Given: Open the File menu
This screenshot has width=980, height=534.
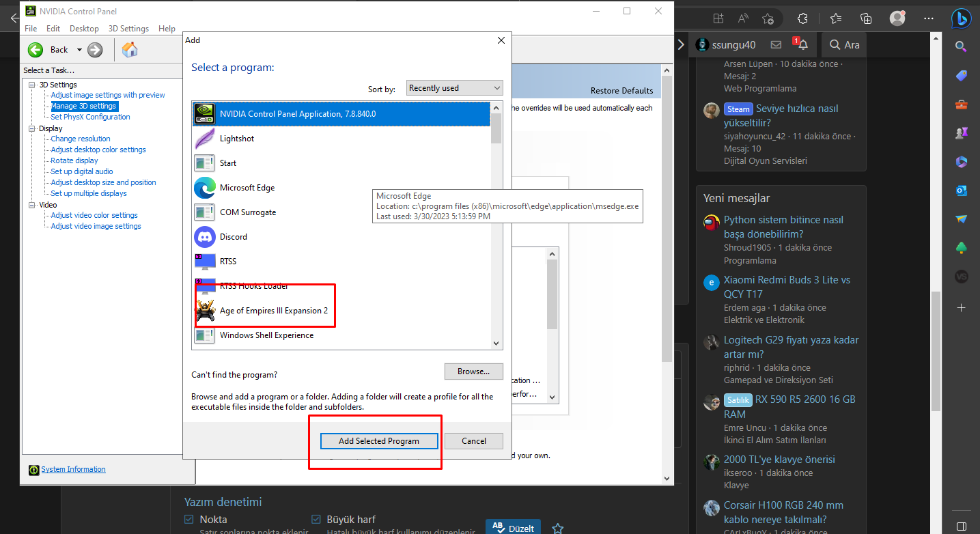Looking at the screenshot, I should pos(31,29).
